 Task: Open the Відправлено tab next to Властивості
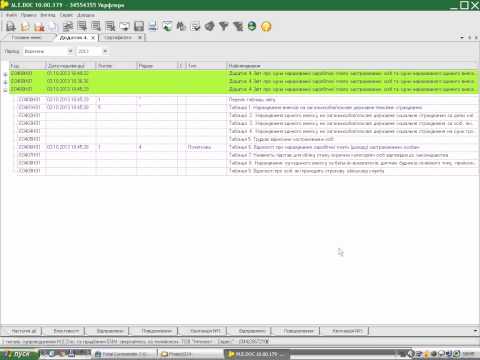[108, 331]
